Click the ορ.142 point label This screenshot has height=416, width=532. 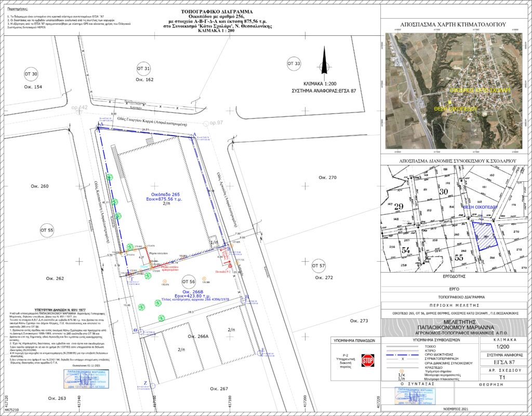[x=79, y=108]
